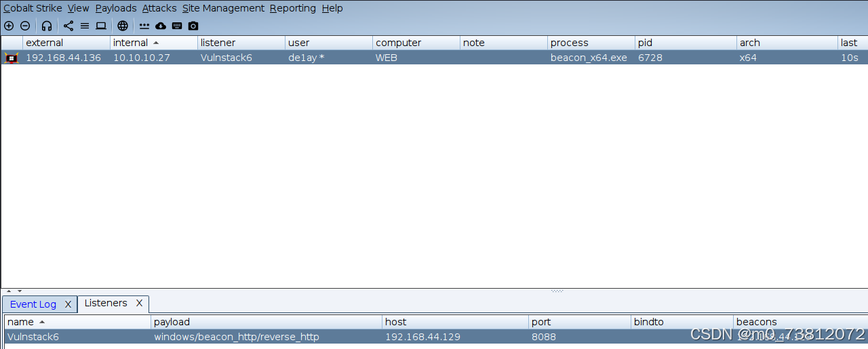The width and height of the screenshot is (868, 349).
Task: Select the Vulnstack6 listener name cell
Action: (x=77, y=337)
